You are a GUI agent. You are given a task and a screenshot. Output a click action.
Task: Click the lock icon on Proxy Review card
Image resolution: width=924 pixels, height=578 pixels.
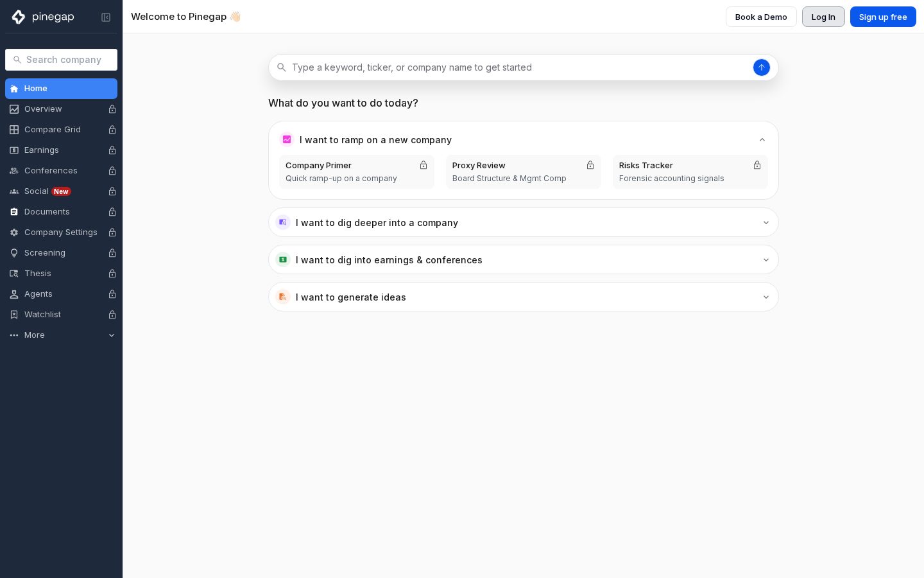pos(590,165)
